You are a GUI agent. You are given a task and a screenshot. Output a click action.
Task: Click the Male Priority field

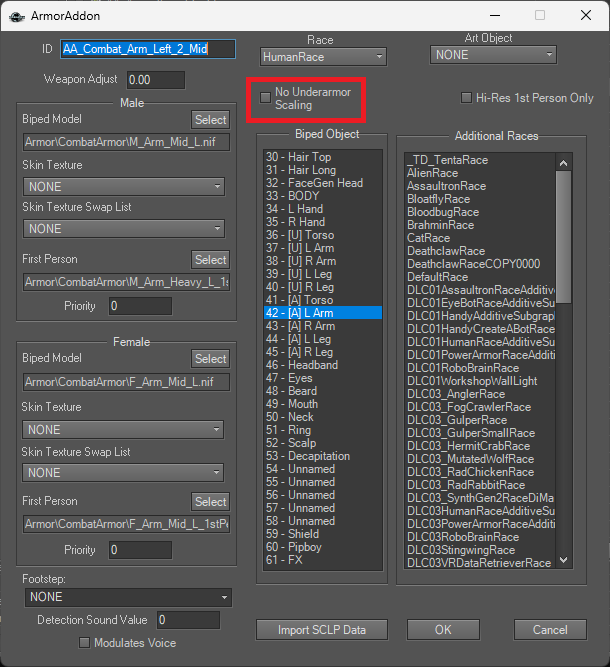140,306
